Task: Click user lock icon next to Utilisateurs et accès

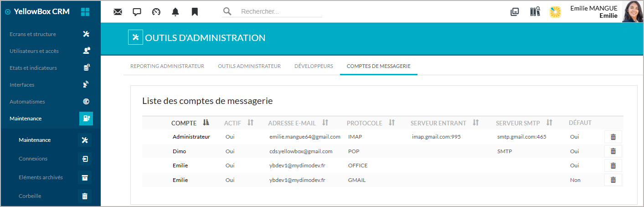Action: (x=86, y=51)
